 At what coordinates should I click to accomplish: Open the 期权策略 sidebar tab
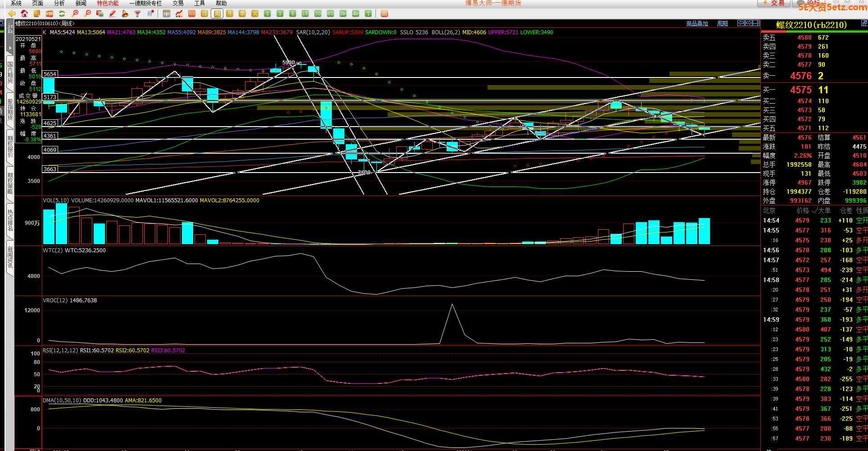[x=10, y=183]
